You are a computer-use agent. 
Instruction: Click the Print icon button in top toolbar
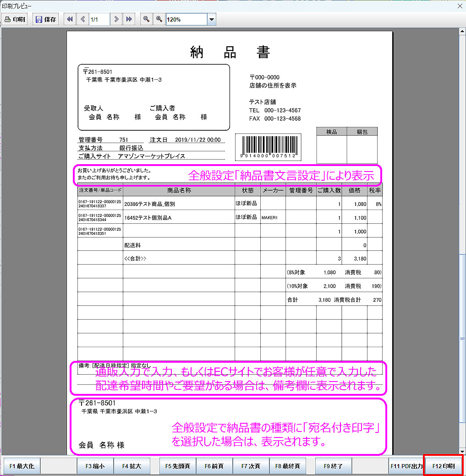click(15, 19)
